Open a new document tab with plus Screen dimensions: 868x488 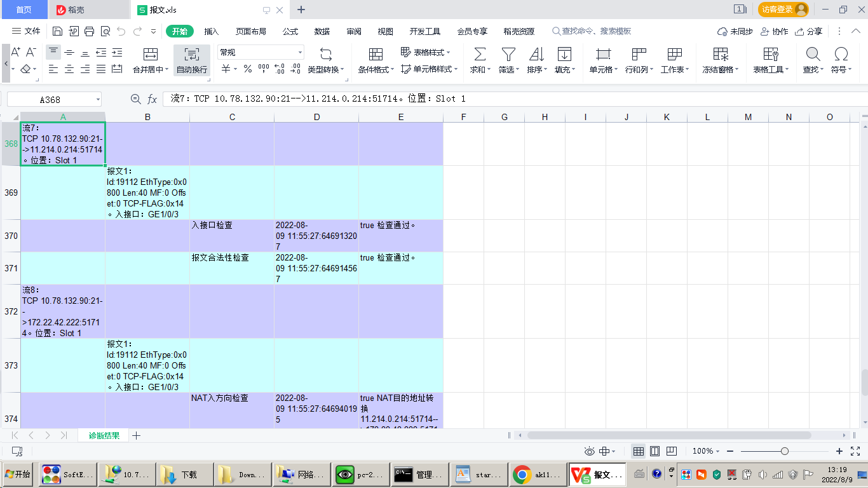tap(301, 10)
